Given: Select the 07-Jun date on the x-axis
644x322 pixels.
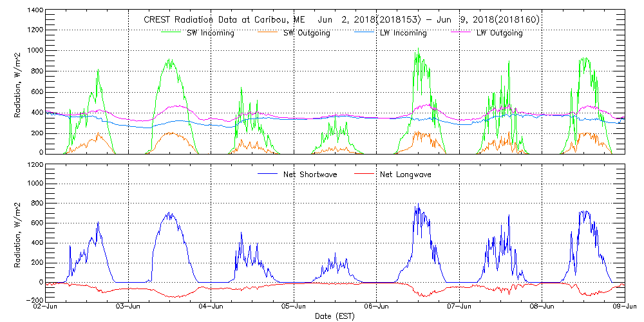Looking at the screenshot, I should pos(459,307).
